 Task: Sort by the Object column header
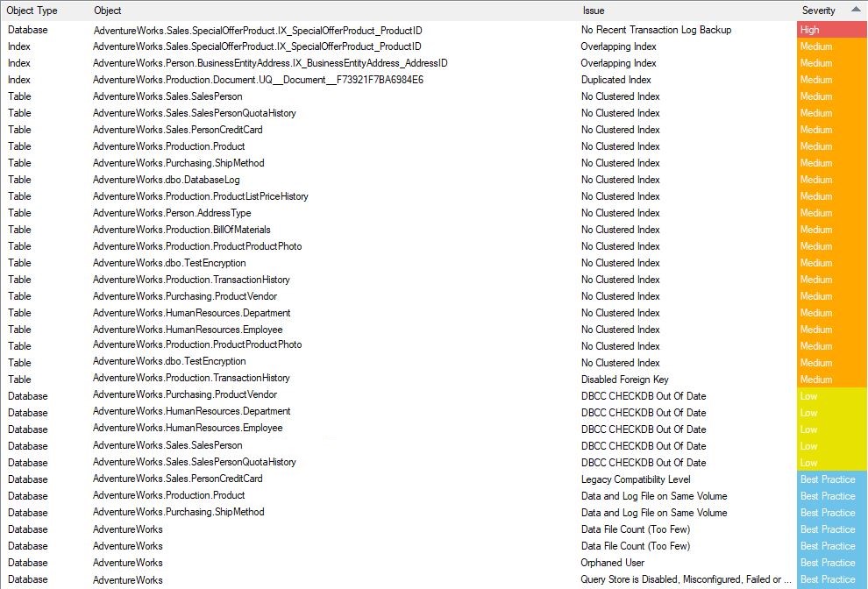107,11
